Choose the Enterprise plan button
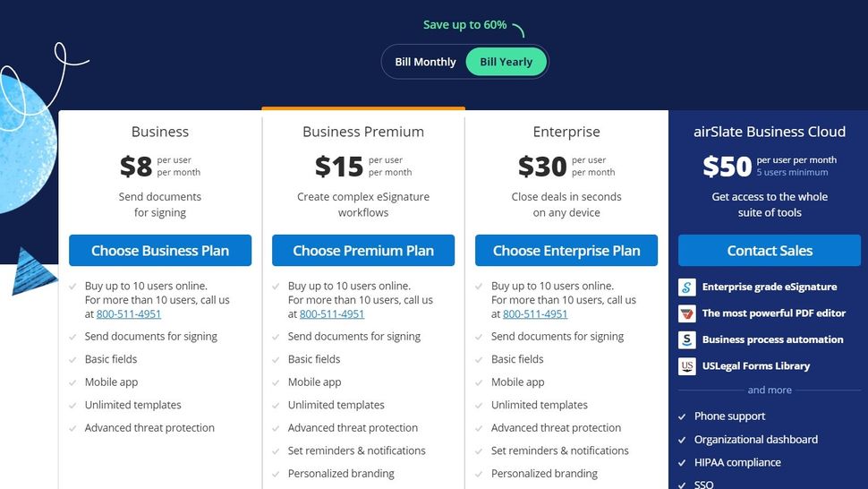The height and width of the screenshot is (489, 868). [566, 250]
